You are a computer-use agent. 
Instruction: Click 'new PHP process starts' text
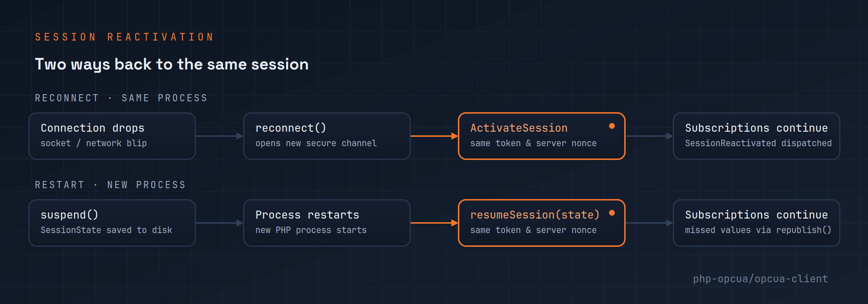(311, 230)
